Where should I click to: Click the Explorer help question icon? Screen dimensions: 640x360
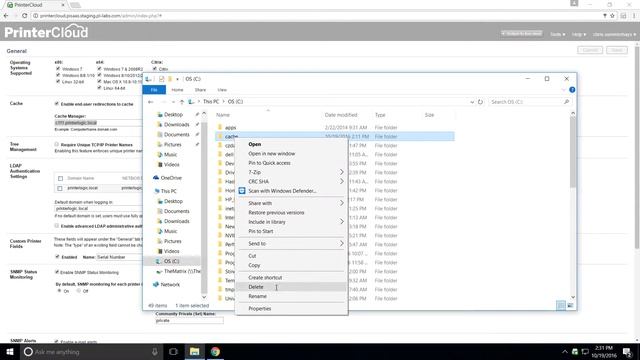(x=572, y=90)
